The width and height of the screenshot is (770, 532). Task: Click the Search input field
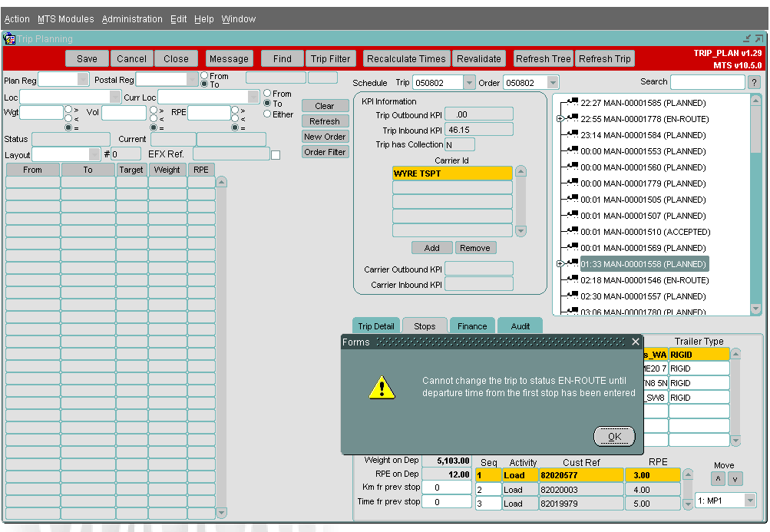[708, 82]
